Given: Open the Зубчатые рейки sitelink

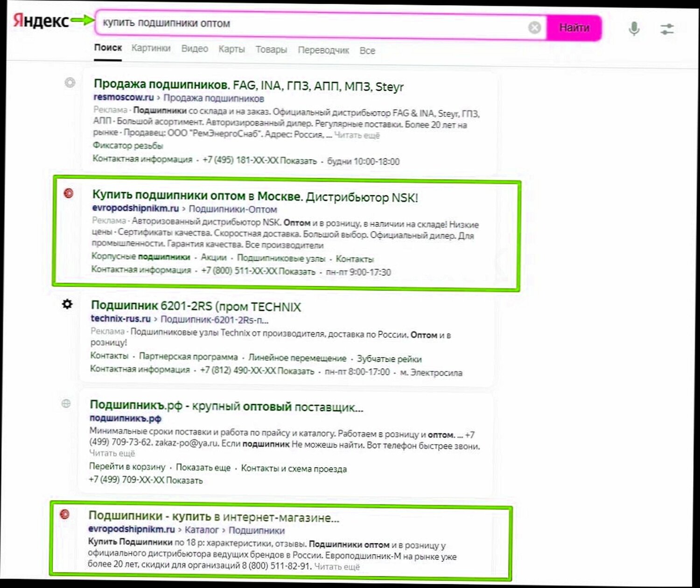Looking at the screenshot, I should tap(389, 359).
